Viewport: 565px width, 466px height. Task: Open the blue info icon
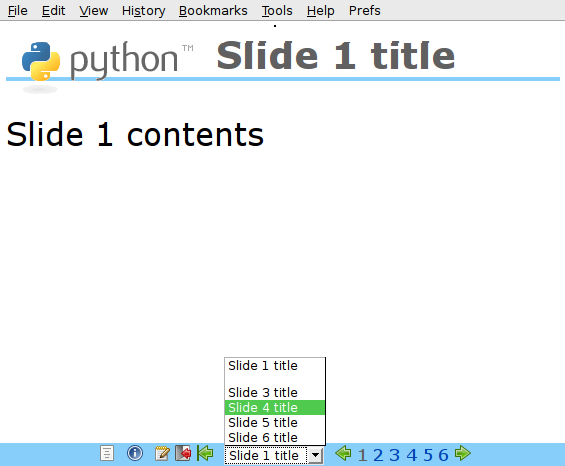[x=135, y=453]
